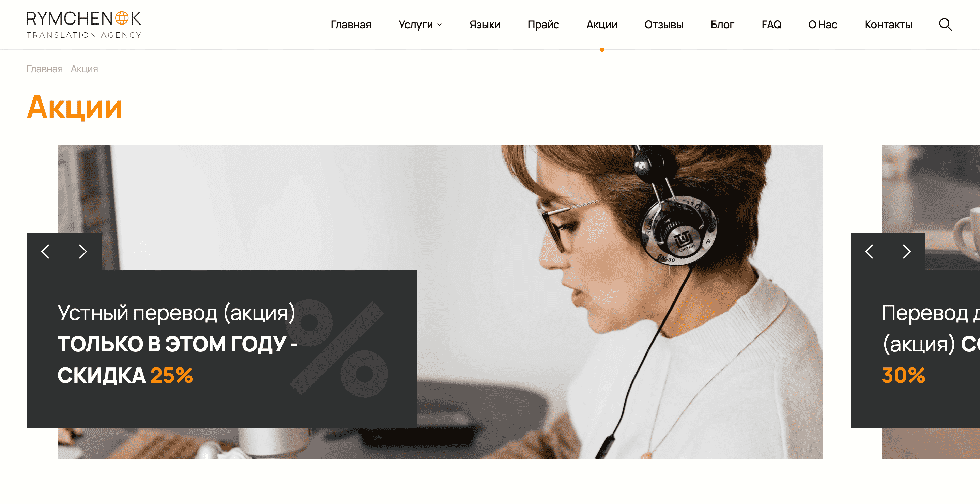
Task: Visit the Блог section
Action: (722, 25)
